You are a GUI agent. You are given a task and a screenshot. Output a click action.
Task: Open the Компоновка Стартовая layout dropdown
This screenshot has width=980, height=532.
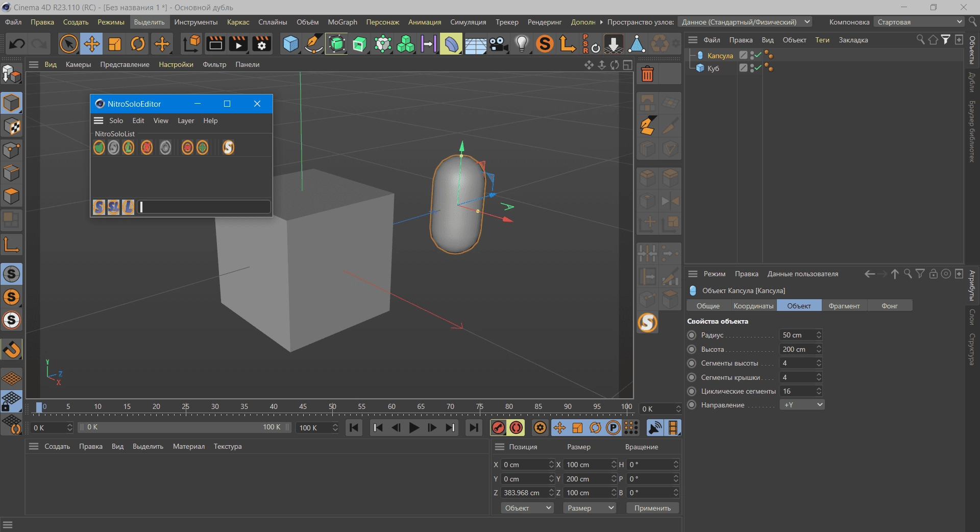(919, 22)
